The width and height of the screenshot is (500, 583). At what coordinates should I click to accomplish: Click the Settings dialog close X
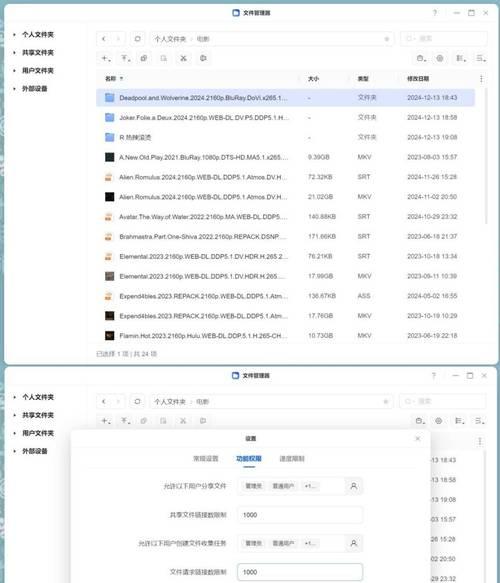click(x=417, y=439)
